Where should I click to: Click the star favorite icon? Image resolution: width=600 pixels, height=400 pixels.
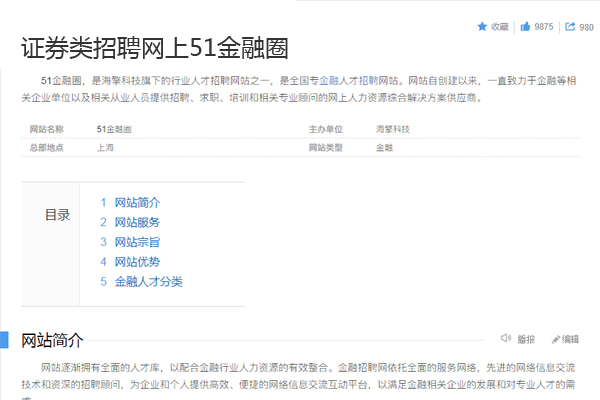tap(482, 26)
